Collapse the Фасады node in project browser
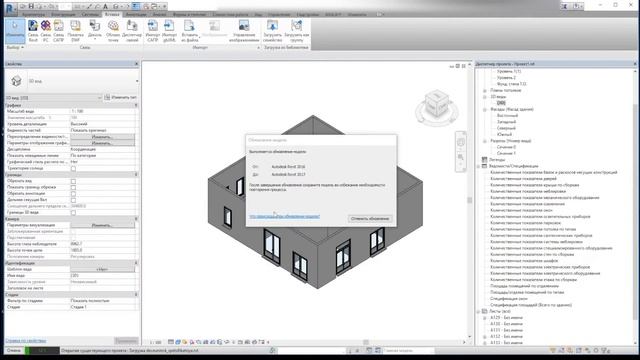 tap(485, 109)
